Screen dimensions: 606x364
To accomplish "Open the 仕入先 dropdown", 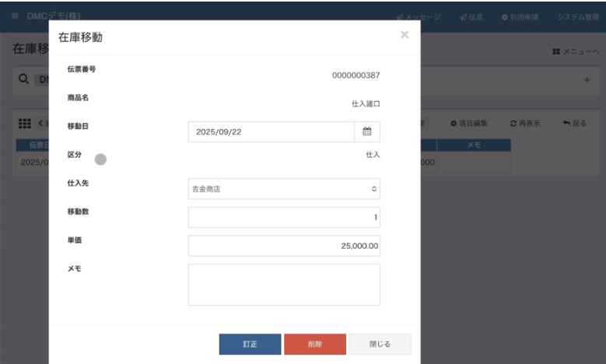I will point(284,189).
